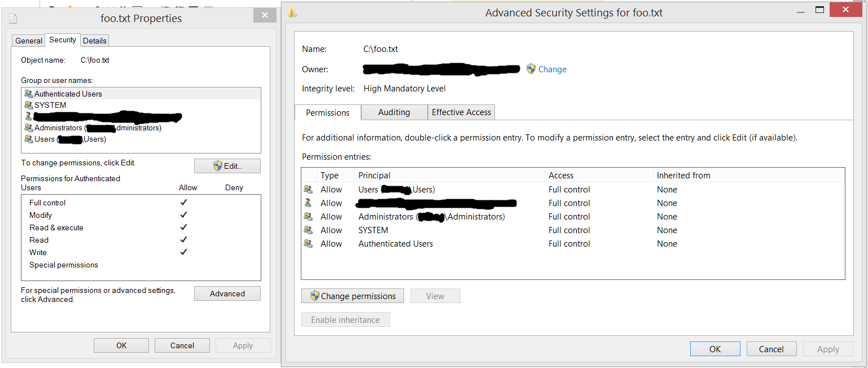This screenshot has width=868, height=368.
Task: Click the Change owner link
Action: pyautogui.click(x=552, y=69)
